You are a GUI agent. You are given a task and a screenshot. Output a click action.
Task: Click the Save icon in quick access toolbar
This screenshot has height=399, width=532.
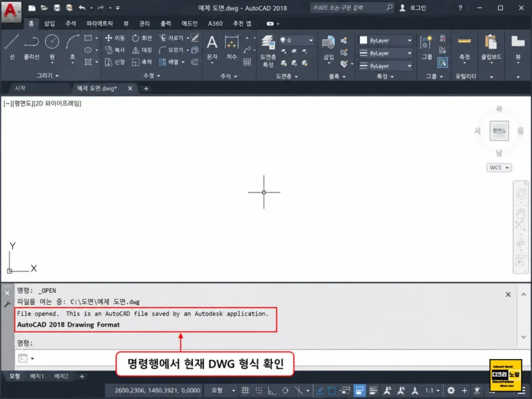(57, 8)
